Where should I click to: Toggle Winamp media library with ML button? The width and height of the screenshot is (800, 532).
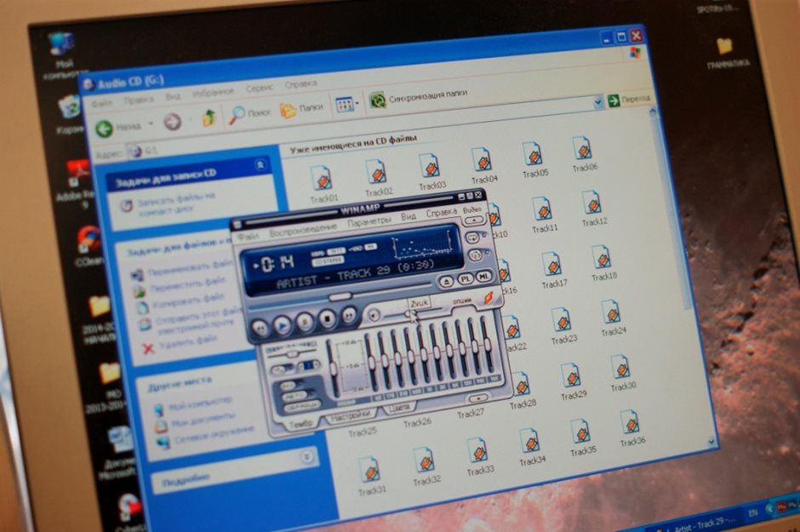[483, 276]
